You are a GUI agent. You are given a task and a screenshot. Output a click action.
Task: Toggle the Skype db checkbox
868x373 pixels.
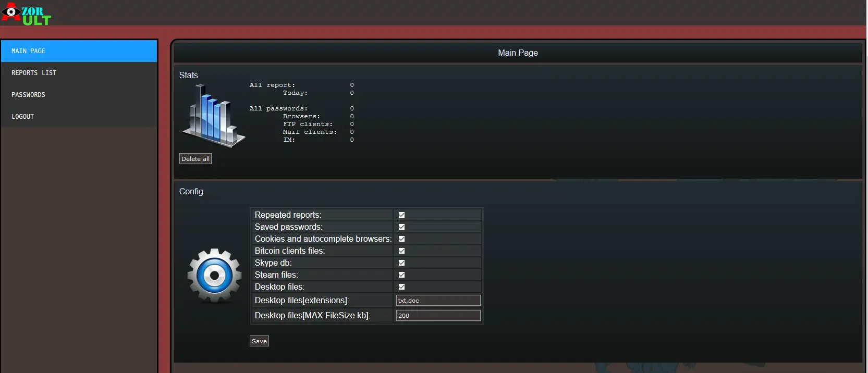point(401,263)
